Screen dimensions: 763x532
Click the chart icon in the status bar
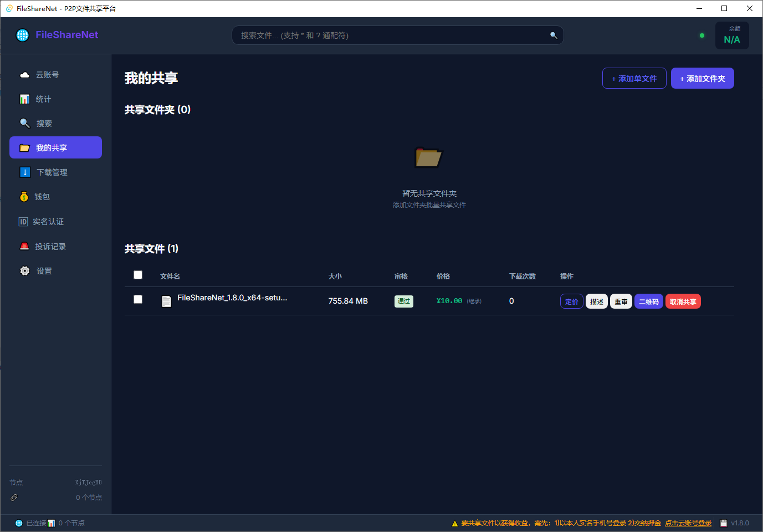click(52, 523)
